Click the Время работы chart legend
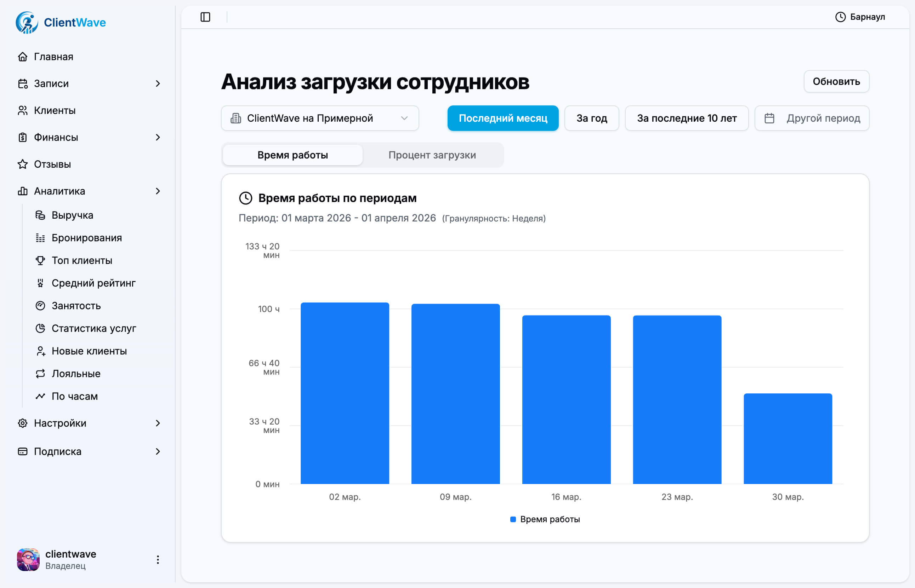The image size is (915, 588). coord(544,519)
